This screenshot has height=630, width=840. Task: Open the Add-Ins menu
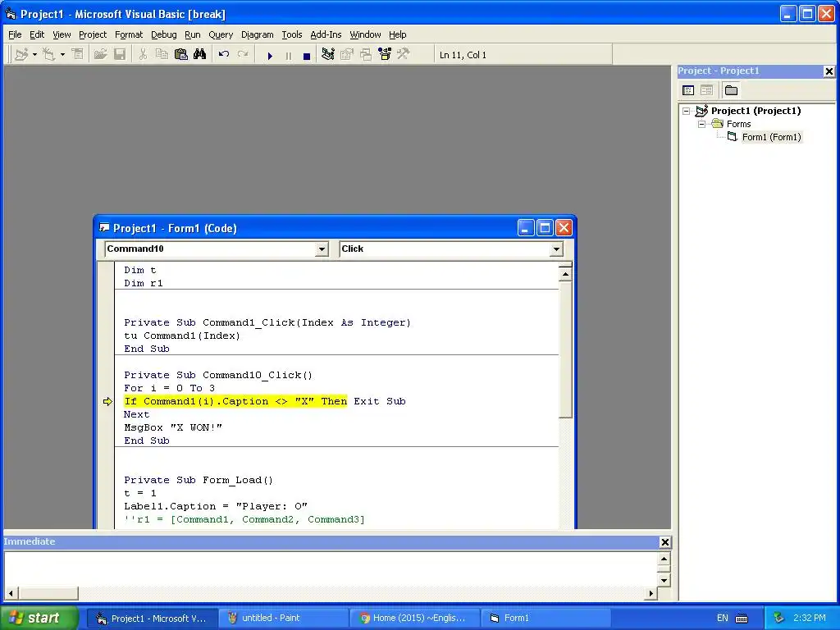pos(326,34)
